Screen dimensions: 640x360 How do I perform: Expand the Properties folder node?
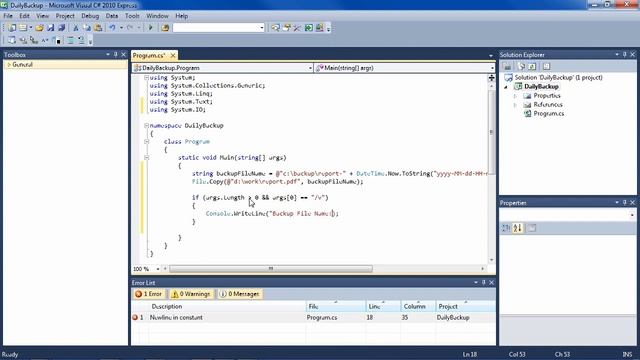[x=515, y=96]
